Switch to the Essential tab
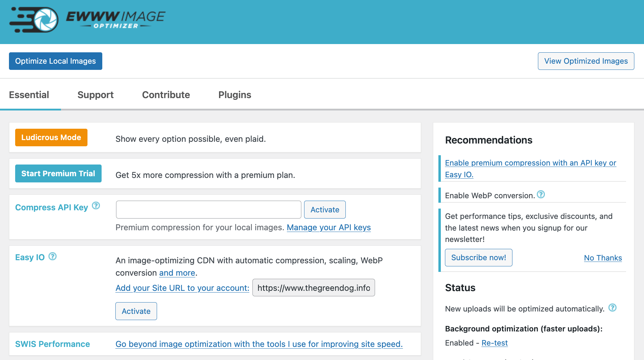The height and width of the screenshot is (360, 644). click(29, 95)
